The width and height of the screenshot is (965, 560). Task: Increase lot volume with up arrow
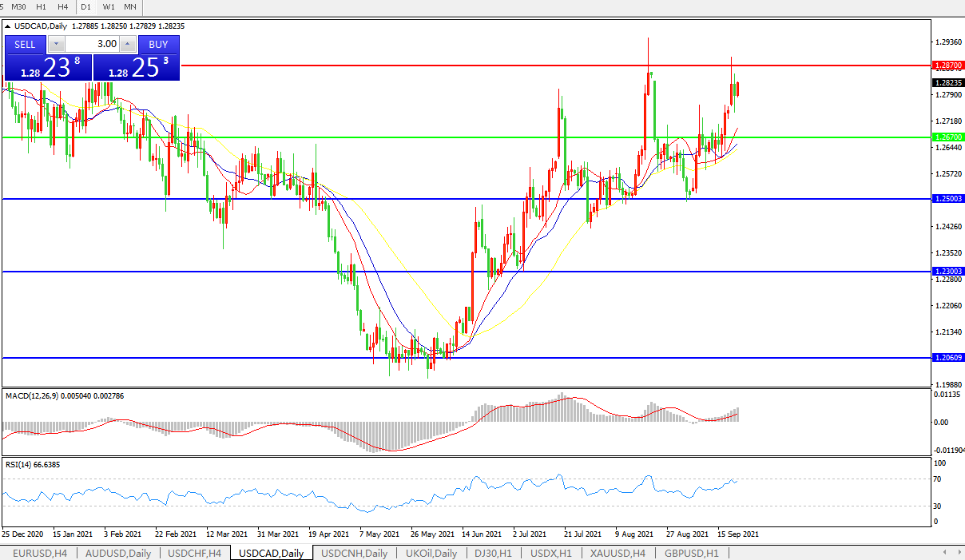(127, 44)
